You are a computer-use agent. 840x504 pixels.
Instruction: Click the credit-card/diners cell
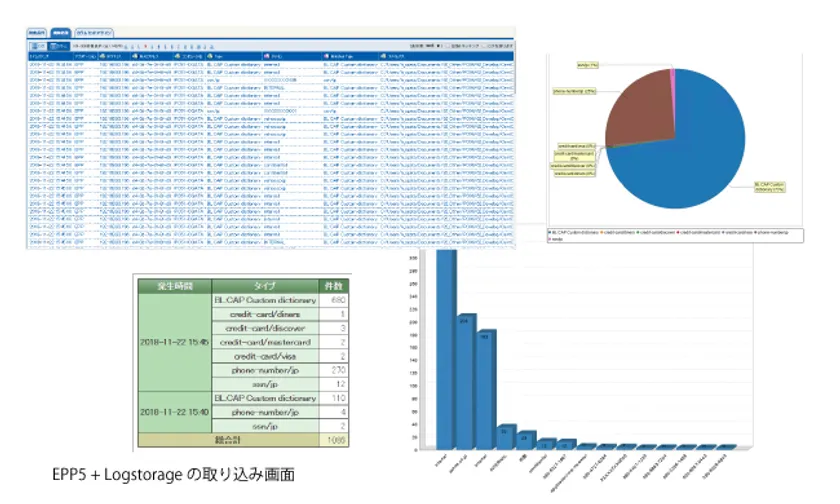coord(265,314)
